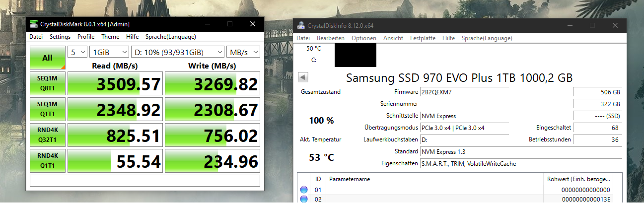Click raw value 0000000000013E

pyautogui.click(x=586, y=199)
